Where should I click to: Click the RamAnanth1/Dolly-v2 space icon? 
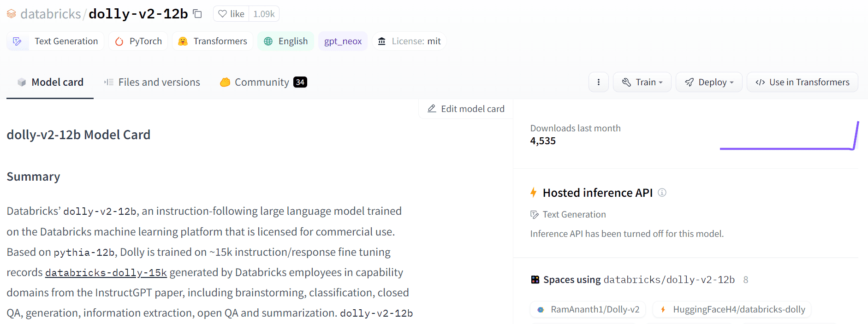pyautogui.click(x=541, y=310)
